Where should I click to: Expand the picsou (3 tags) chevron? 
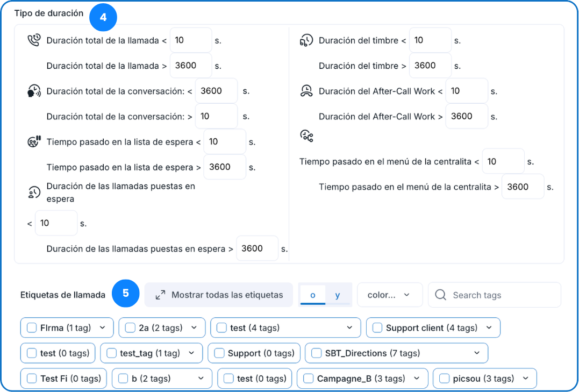pyautogui.click(x=525, y=379)
